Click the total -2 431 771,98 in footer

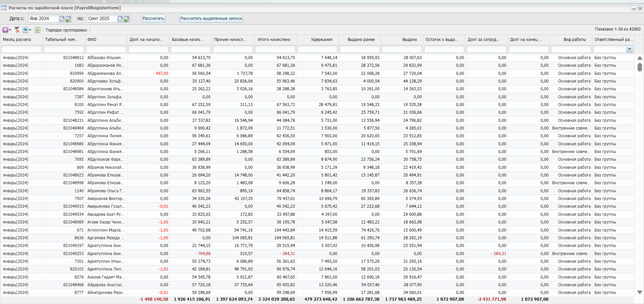(491, 299)
